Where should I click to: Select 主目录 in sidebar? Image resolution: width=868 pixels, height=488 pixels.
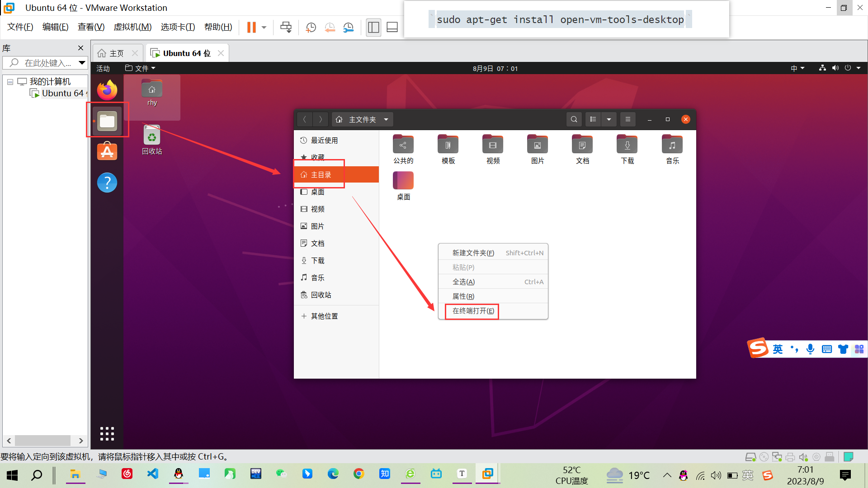click(336, 174)
